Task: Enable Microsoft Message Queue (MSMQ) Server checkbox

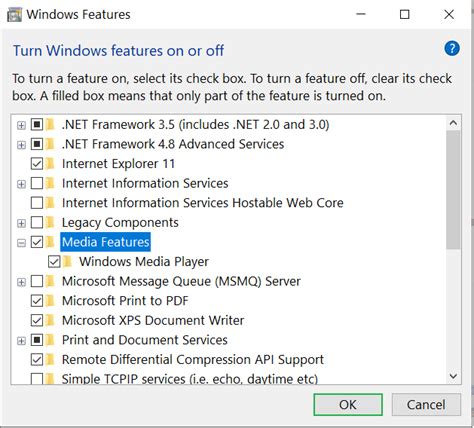Action: (x=37, y=281)
